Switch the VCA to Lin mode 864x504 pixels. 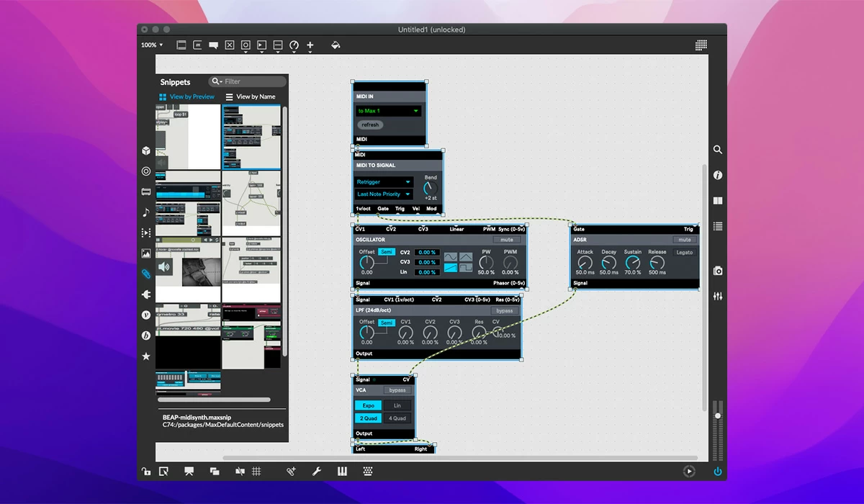397,405
